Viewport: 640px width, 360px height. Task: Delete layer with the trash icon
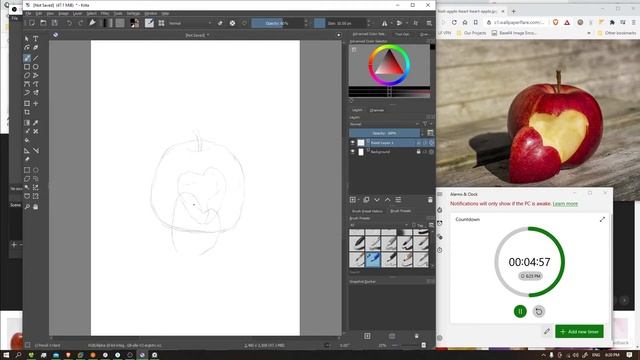coord(430,200)
